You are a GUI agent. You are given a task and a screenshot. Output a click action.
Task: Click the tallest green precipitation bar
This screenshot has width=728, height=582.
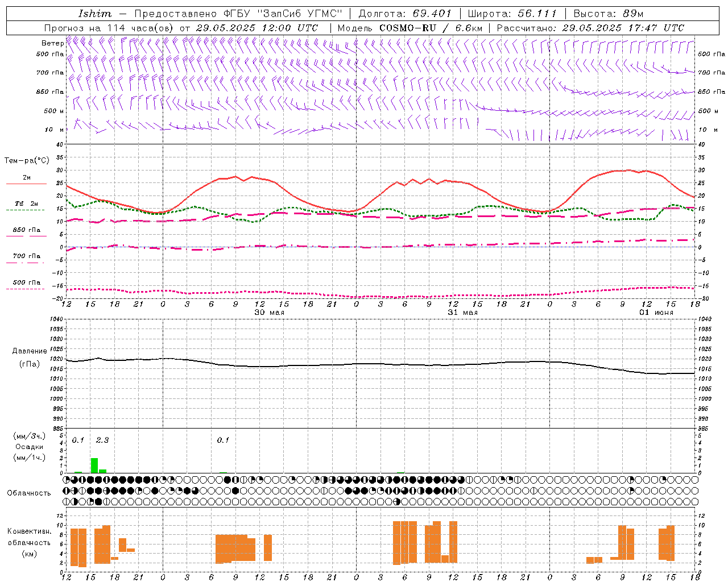(94, 465)
